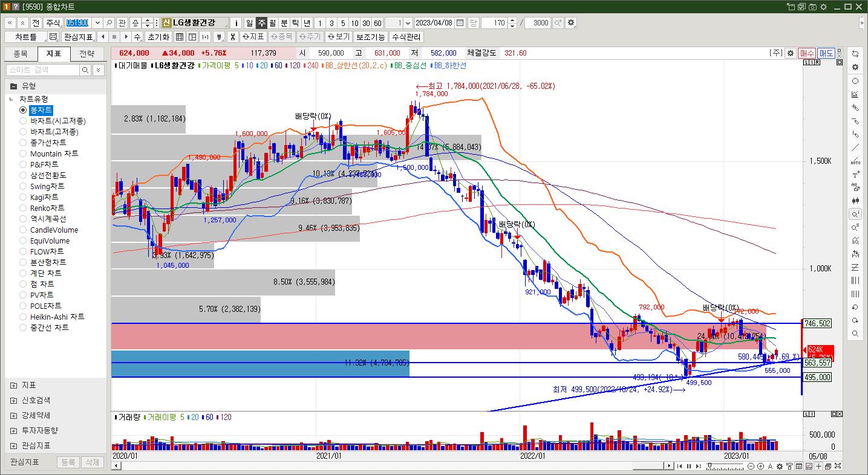This screenshot has width=868, height=475.
Task: Click the stock info 'i' button
Action: pyautogui.click(x=236, y=23)
